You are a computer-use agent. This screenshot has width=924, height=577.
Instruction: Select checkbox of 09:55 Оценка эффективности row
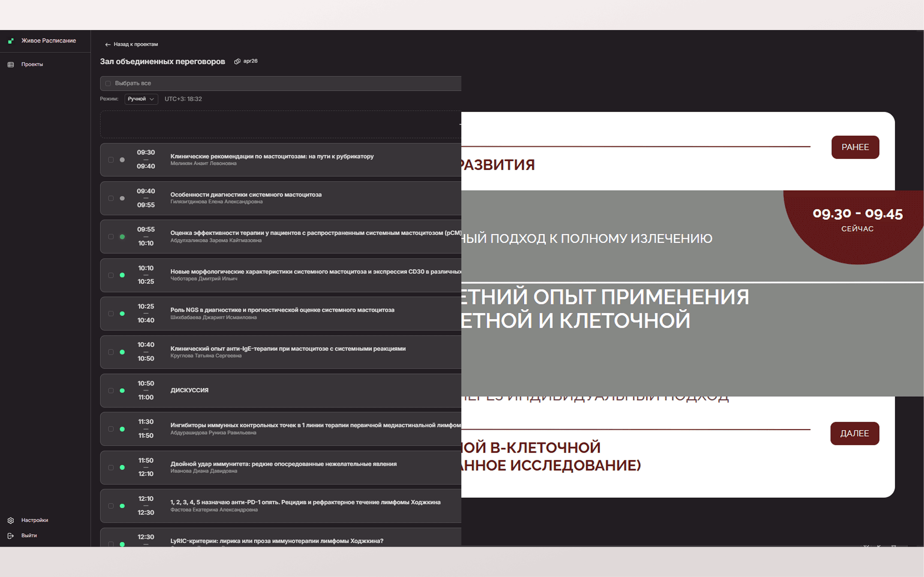pos(111,236)
